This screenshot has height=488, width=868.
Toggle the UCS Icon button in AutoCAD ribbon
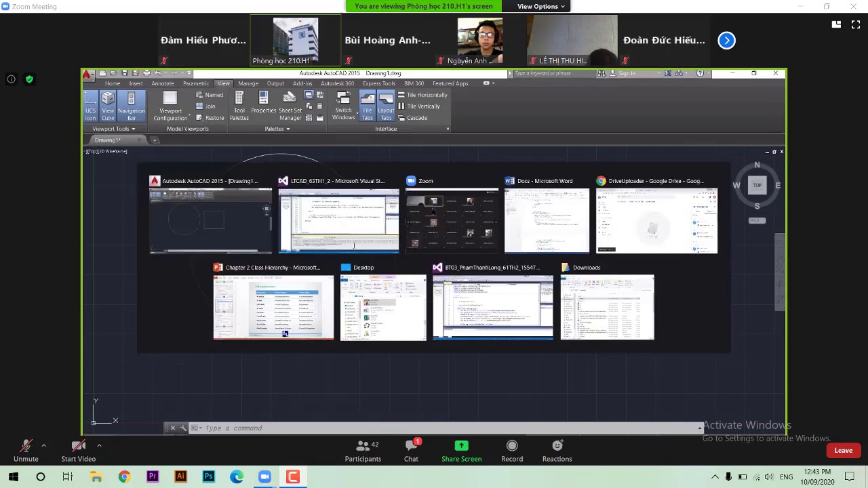tap(90, 106)
